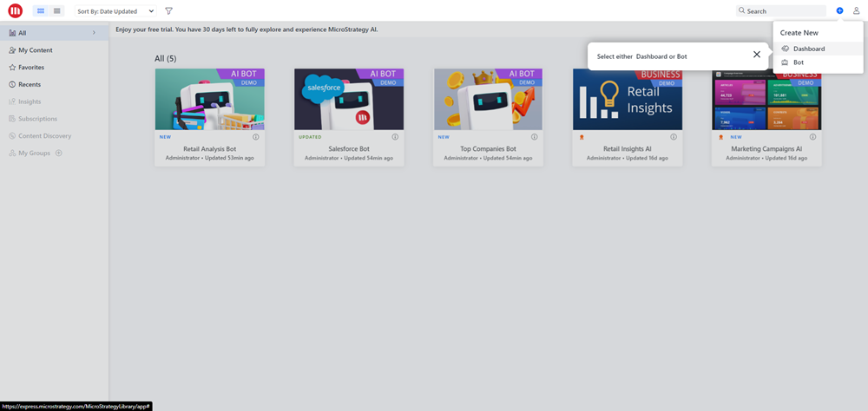Open the filter funnel icon
Screen dimensions: 868x411
point(168,11)
